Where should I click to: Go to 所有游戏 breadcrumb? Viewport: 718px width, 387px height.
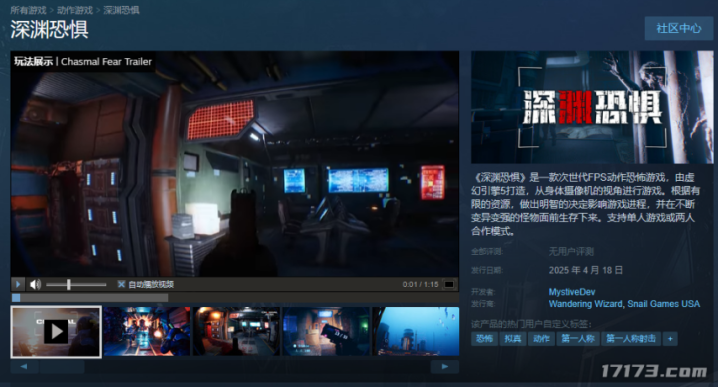pos(28,10)
